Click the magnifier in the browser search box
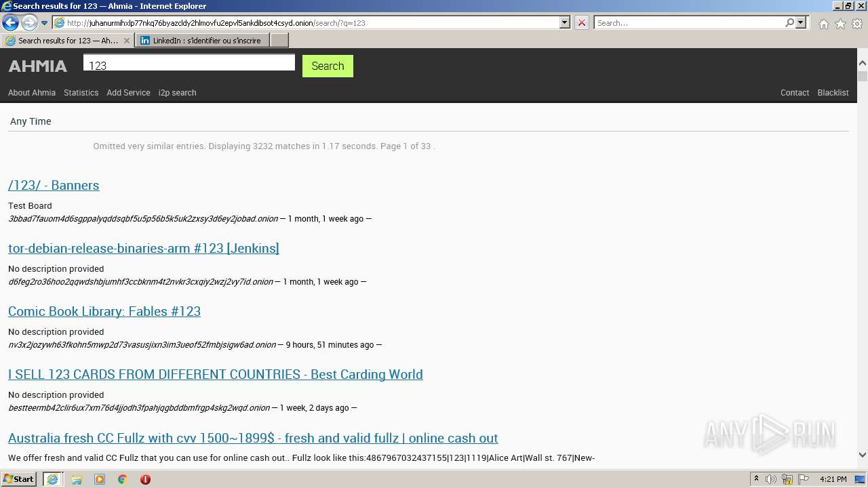 click(x=789, y=22)
